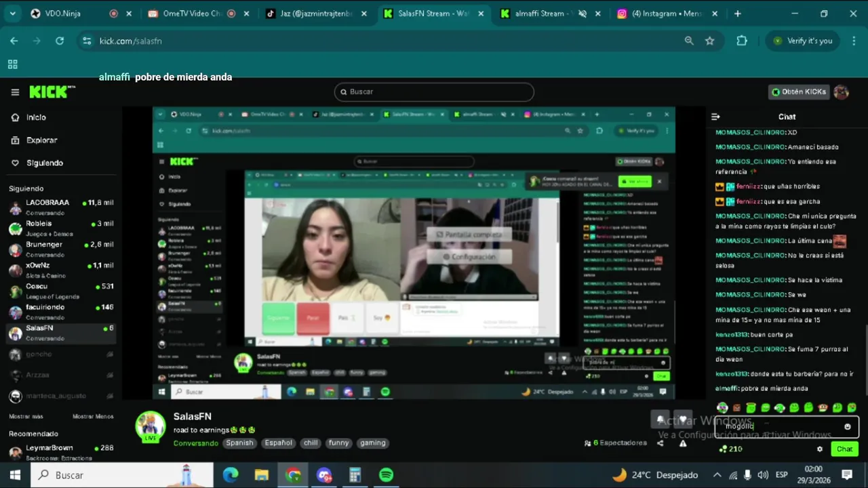This screenshot has width=868, height=488.
Task: Open the Brunenger channel in the sidebar
Action: pos(61,249)
